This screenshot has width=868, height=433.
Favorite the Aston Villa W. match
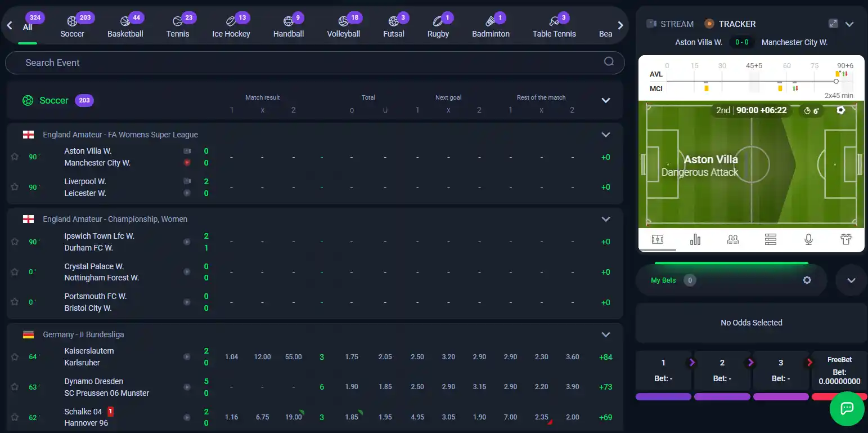click(15, 157)
